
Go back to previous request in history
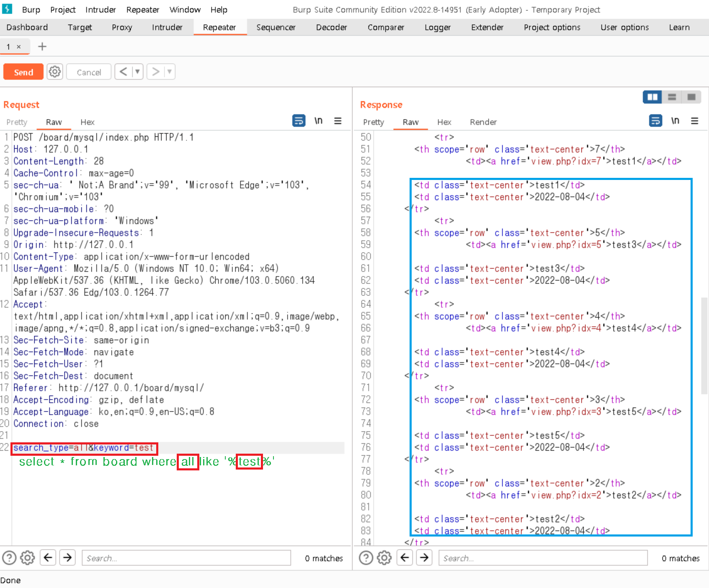(x=123, y=72)
